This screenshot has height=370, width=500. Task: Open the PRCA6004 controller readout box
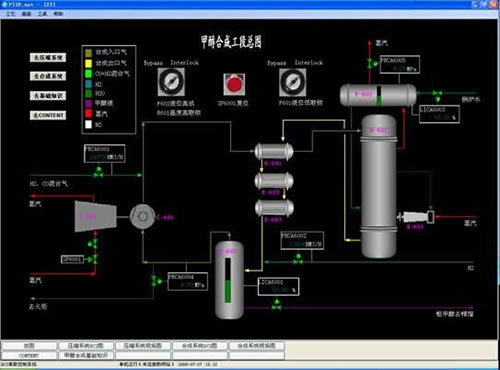188,281
